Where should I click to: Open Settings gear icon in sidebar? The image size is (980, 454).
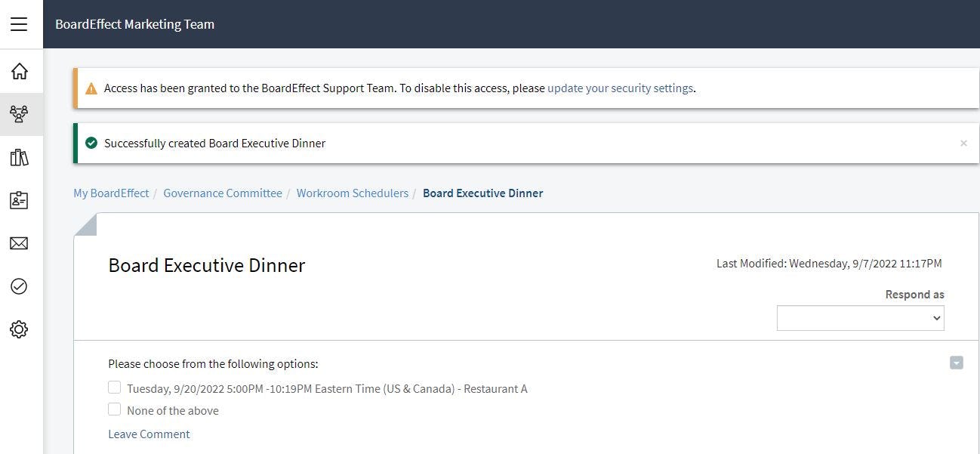pos(20,329)
